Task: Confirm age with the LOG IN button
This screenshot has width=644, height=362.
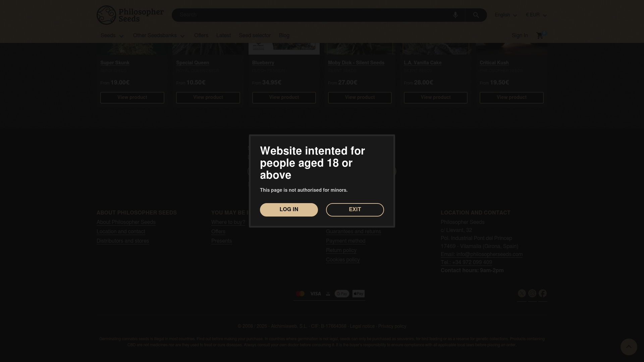Action: click(x=289, y=210)
